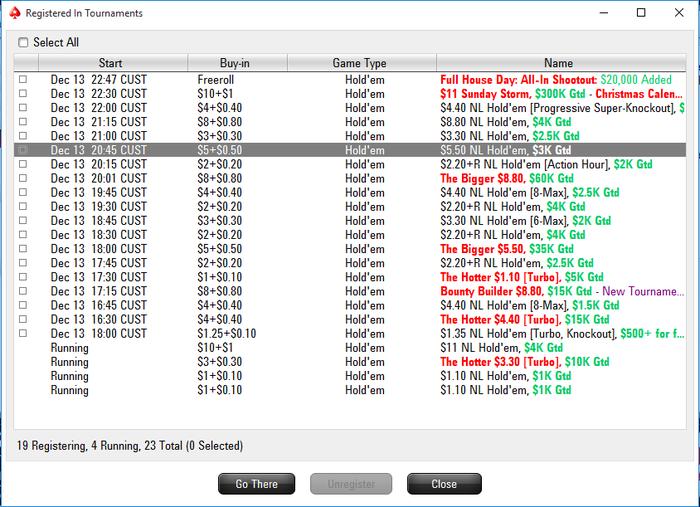The image size is (700, 507).
Task: Select highlighted '$5.50 NL Hold'em, $3K Gtd' row
Action: click(350, 150)
